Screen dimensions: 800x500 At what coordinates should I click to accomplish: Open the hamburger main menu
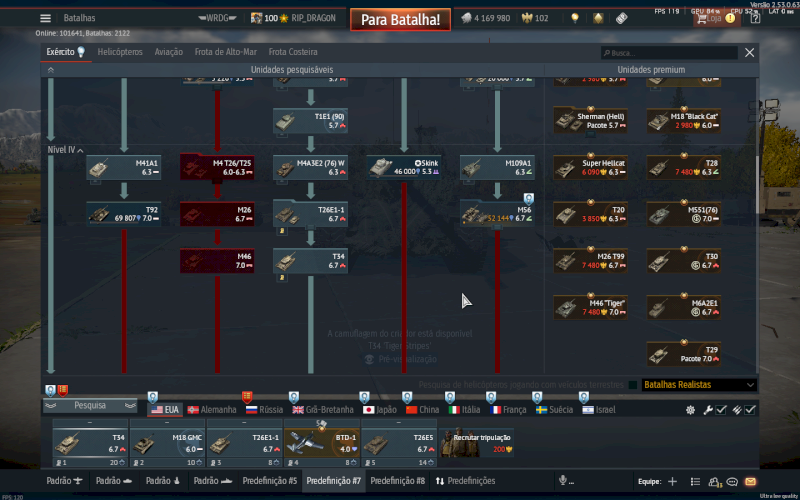coord(45,18)
